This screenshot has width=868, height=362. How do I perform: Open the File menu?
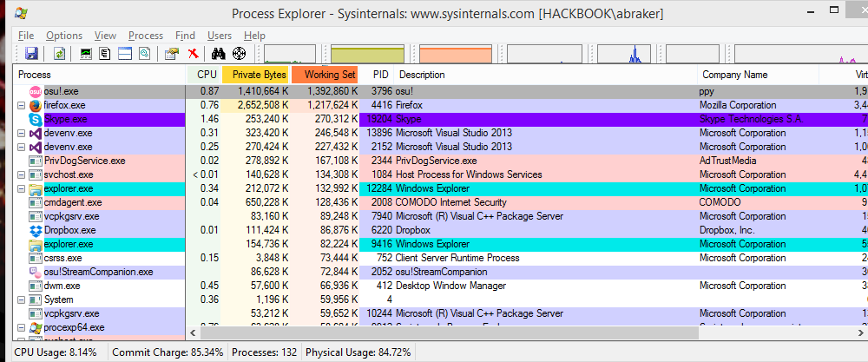click(26, 36)
